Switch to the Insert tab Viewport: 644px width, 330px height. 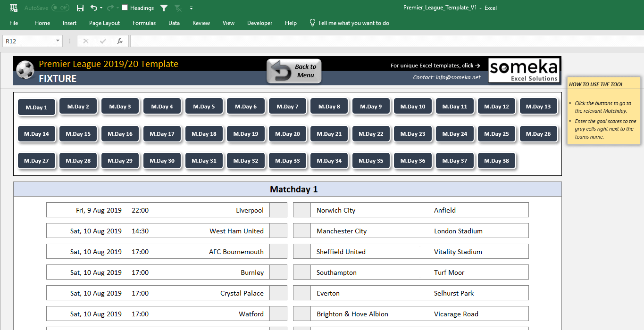tap(69, 23)
